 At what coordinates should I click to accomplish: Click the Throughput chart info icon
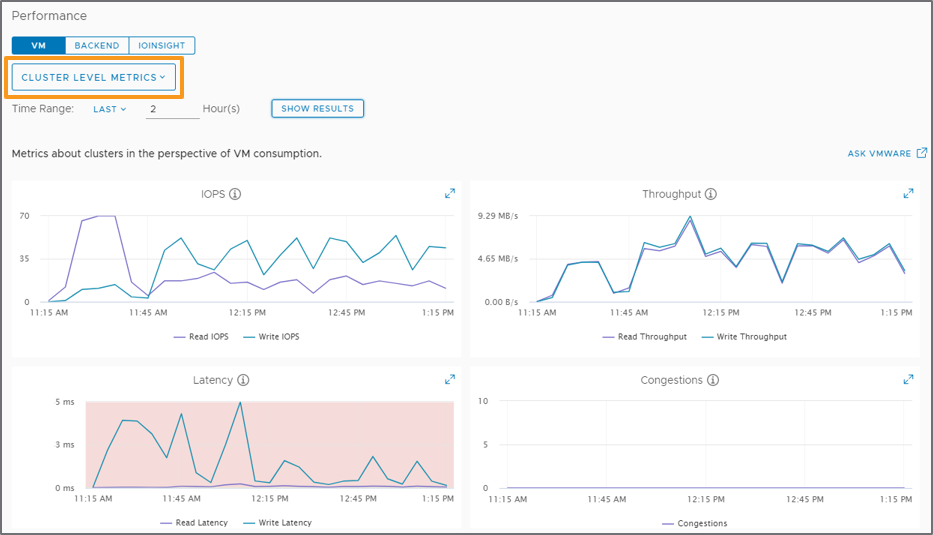[x=710, y=195]
